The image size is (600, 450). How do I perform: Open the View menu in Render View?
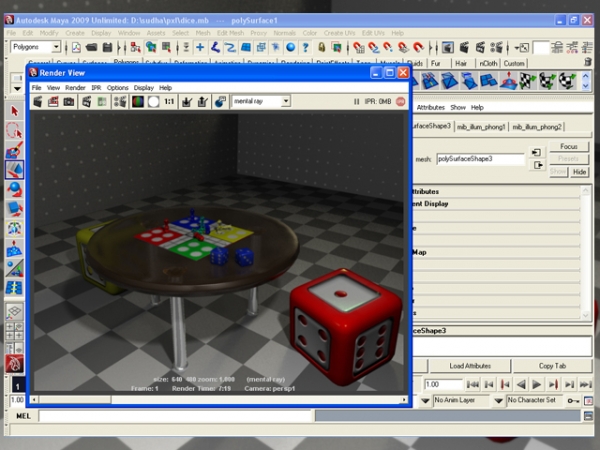point(53,88)
